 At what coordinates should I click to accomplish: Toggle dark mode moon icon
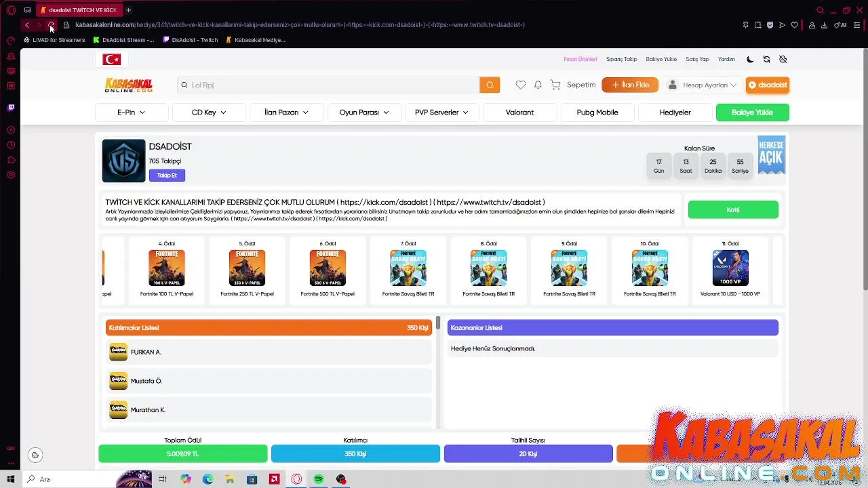[750, 60]
